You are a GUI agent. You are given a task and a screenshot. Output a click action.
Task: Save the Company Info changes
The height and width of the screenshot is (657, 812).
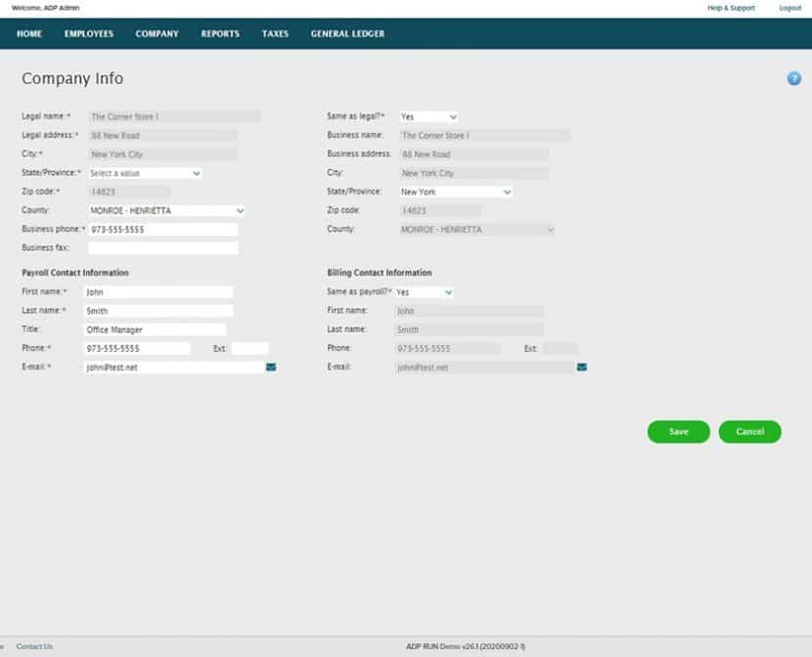(678, 431)
